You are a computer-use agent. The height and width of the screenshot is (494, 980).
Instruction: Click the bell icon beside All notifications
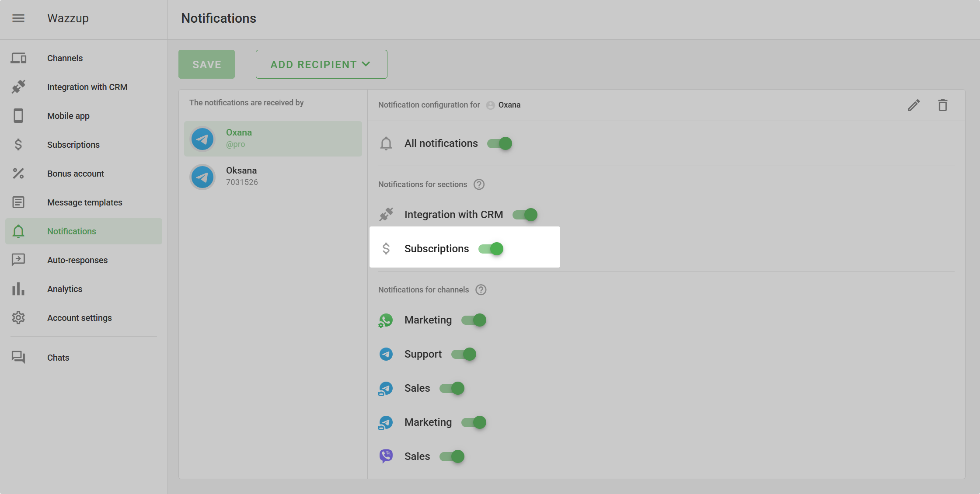[386, 143]
